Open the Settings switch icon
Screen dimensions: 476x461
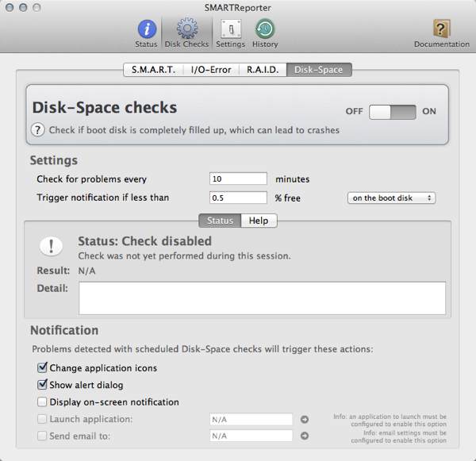(x=231, y=29)
